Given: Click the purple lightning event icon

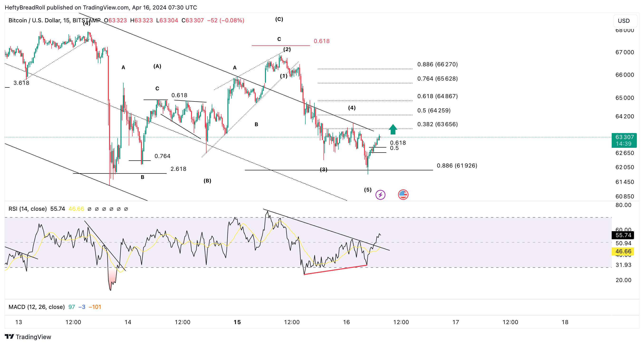Looking at the screenshot, I should click(380, 195).
